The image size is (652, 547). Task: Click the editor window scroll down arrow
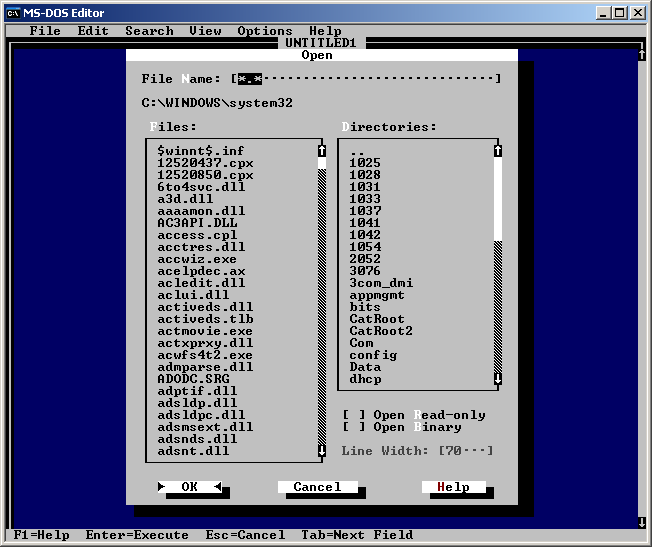[x=642, y=522]
